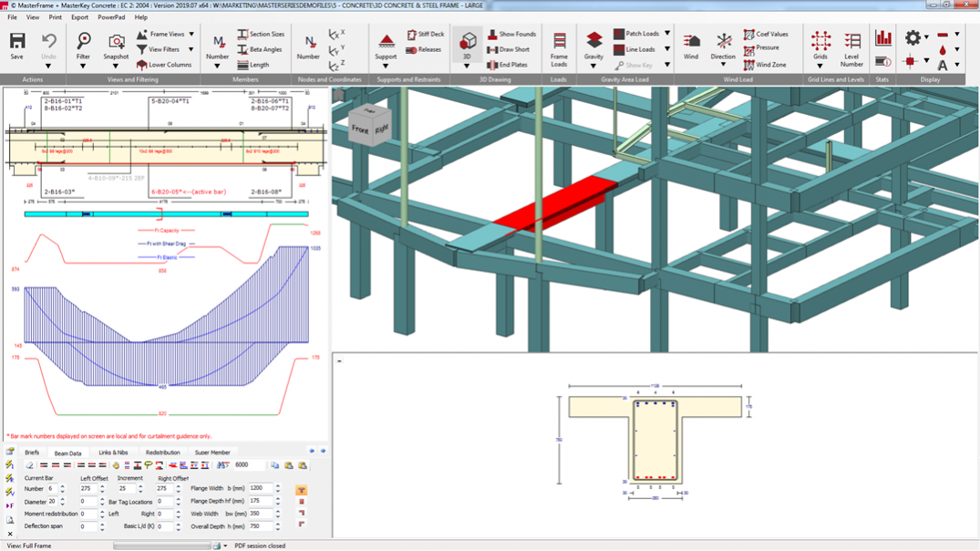
Task: Show member Beta Angles
Action: pos(260,49)
